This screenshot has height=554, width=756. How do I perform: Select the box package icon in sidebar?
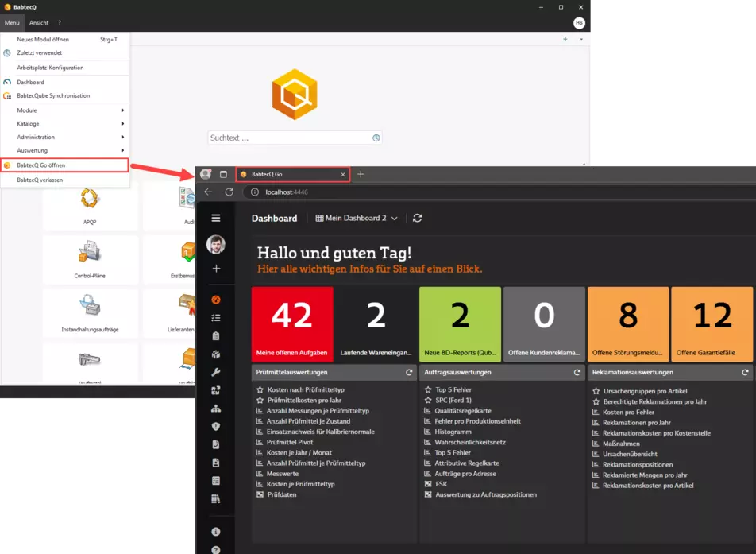216,354
